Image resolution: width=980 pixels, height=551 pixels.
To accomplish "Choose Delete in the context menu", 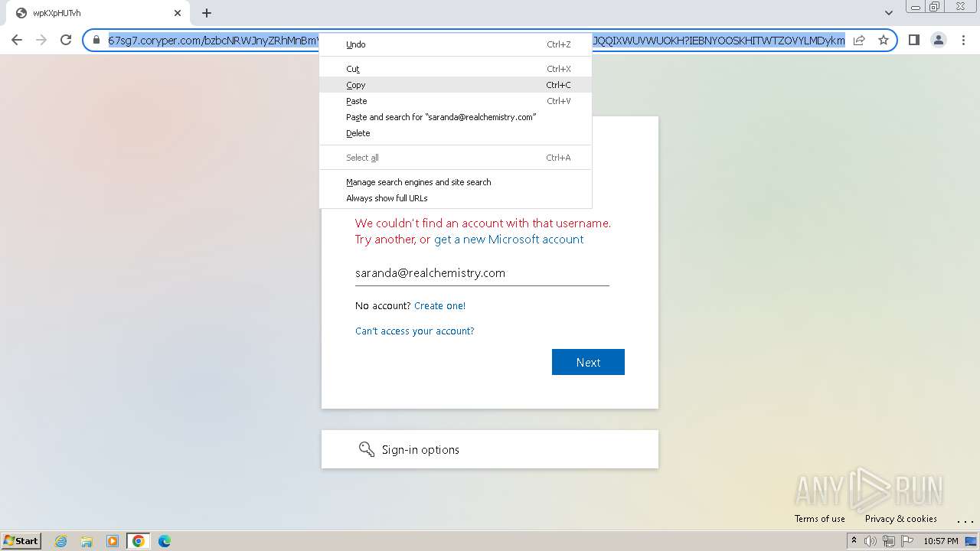I will (x=456, y=133).
